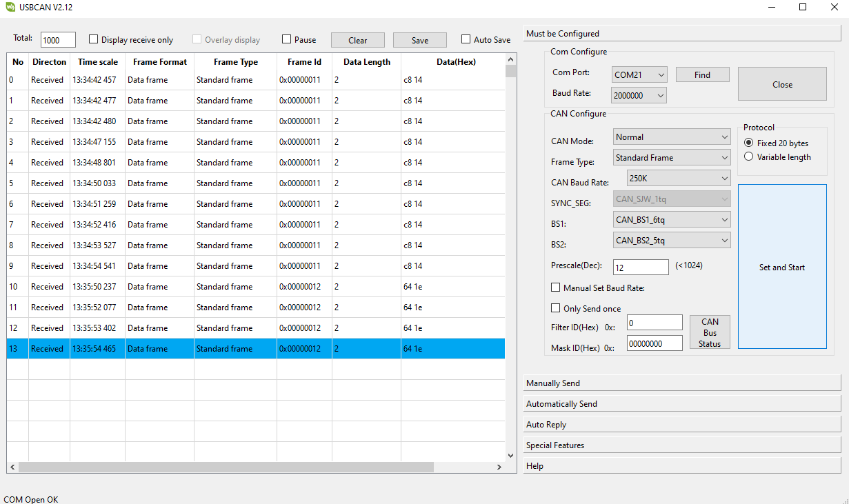The height and width of the screenshot is (504, 849).
Task: Open the Com Port dropdown
Action: [639, 75]
